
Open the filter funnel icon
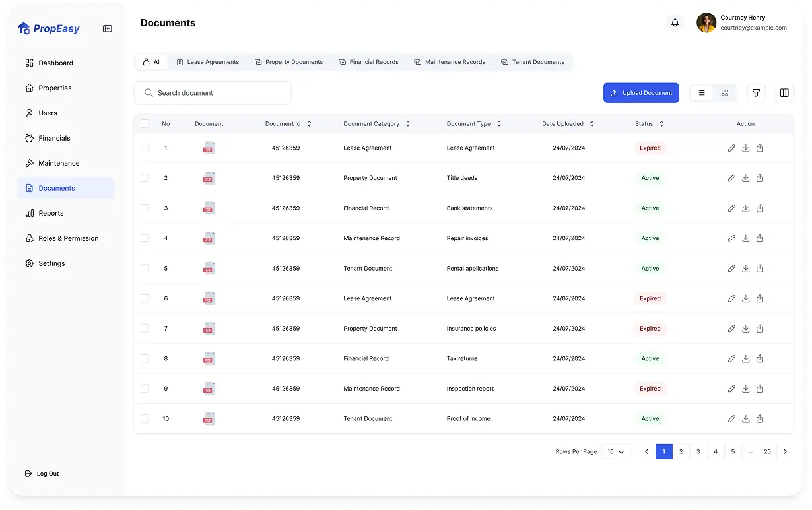point(757,93)
